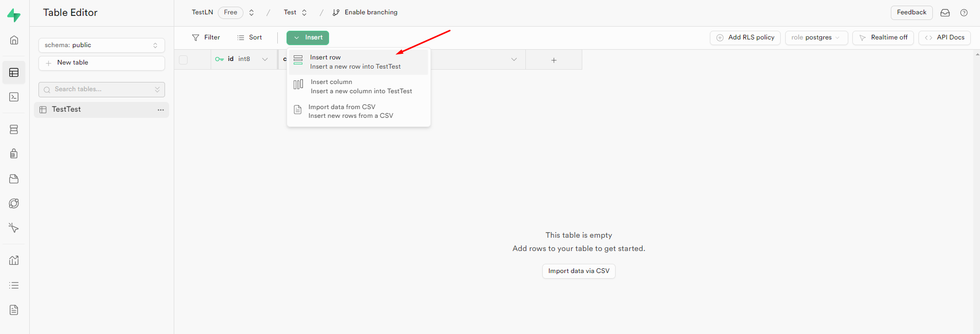Toggle Realtime off button
The height and width of the screenshot is (334, 980).
[x=883, y=38]
